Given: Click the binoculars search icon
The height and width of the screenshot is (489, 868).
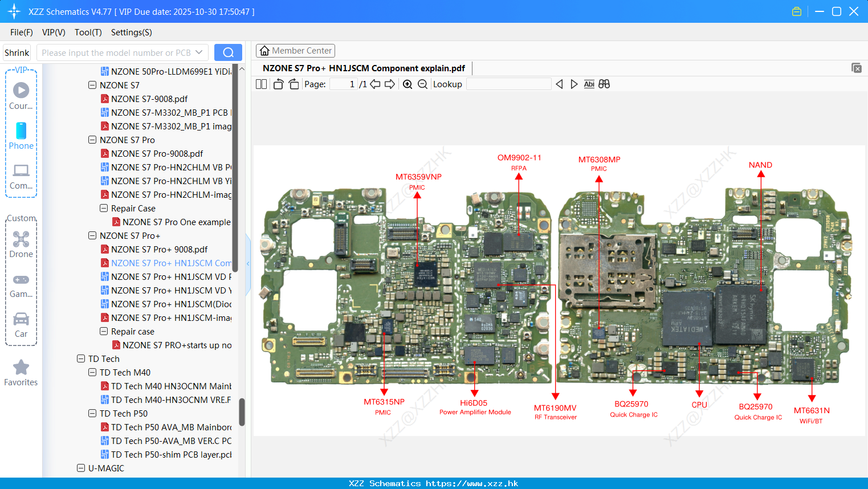Looking at the screenshot, I should click(x=604, y=84).
